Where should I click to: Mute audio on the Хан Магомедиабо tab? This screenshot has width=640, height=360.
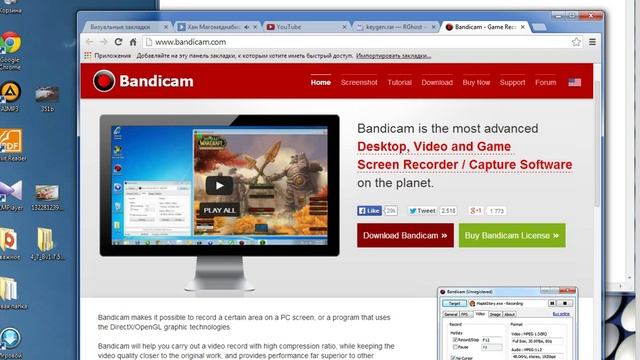click(247, 27)
